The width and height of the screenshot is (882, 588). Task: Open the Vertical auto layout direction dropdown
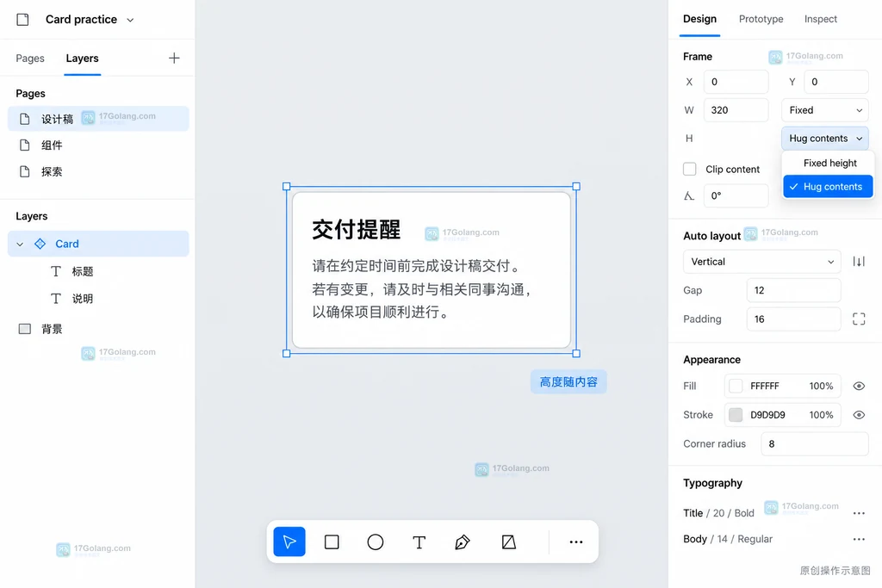761,262
